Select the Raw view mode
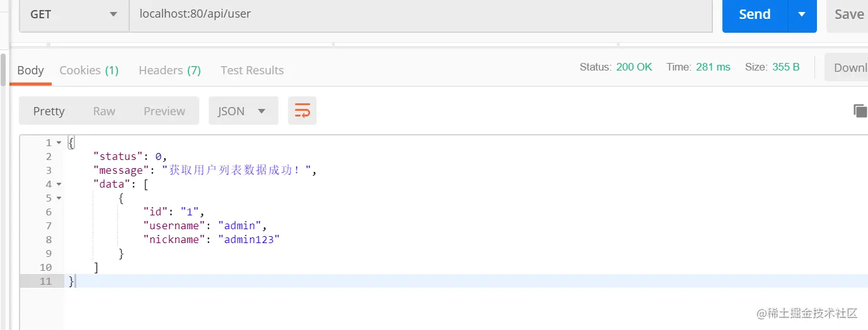This screenshot has height=330, width=868. tap(104, 111)
